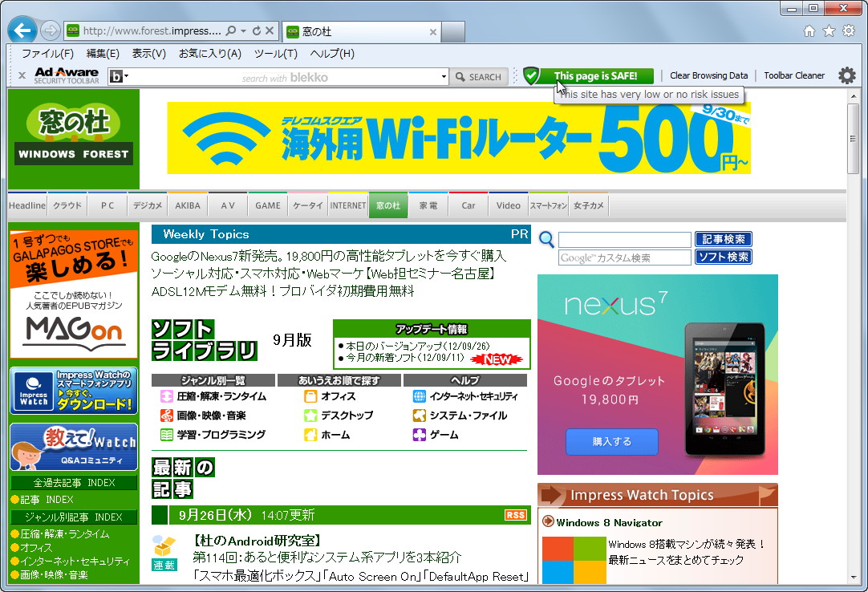
Task: Click the green star icon beside デスクトップ
Action: (x=310, y=415)
